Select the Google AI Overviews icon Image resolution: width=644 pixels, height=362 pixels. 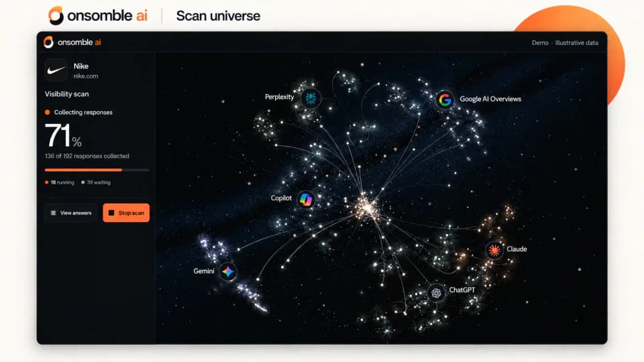click(445, 99)
